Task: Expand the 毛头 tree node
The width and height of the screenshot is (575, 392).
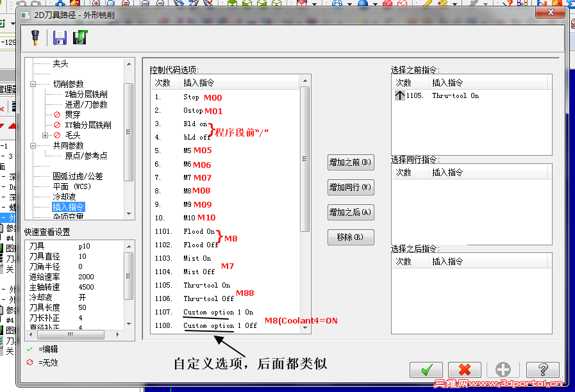Action: click(x=45, y=135)
